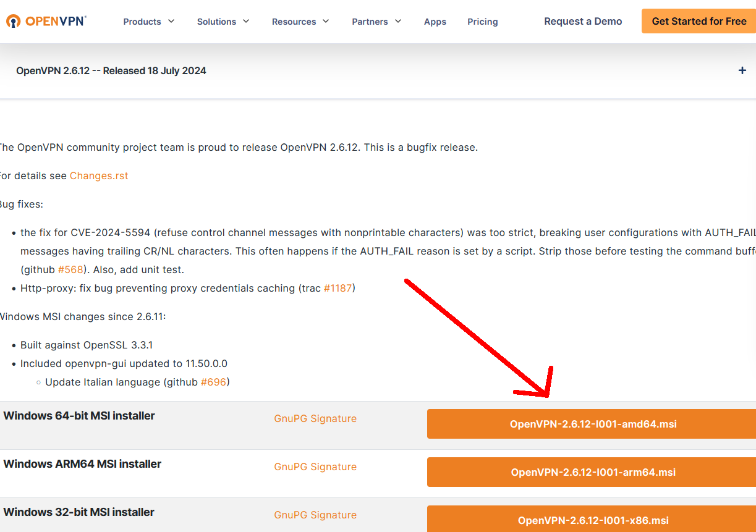Screen dimensions: 756x532
Task: Click Request a Demo
Action: tap(583, 21)
